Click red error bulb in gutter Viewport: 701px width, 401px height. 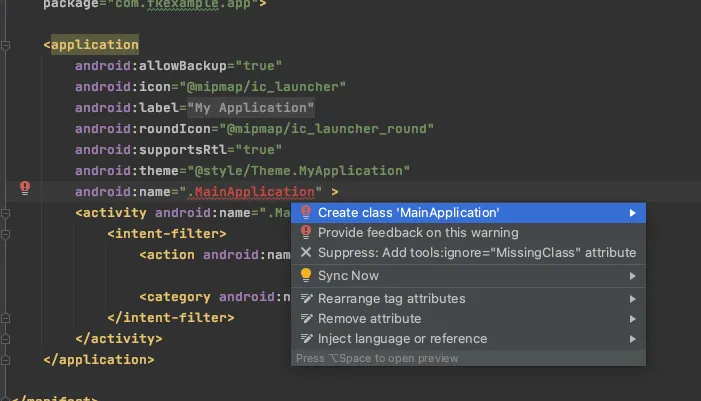click(x=25, y=188)
